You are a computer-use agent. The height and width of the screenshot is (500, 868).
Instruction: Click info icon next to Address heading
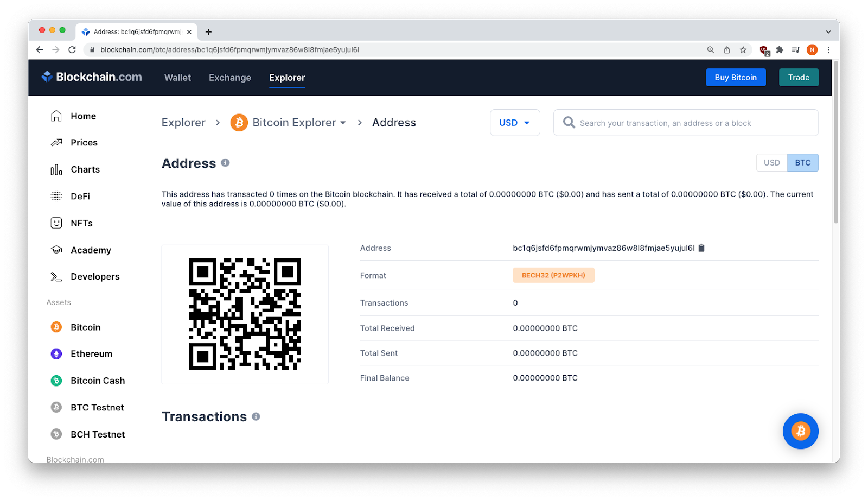pos(225,162)
